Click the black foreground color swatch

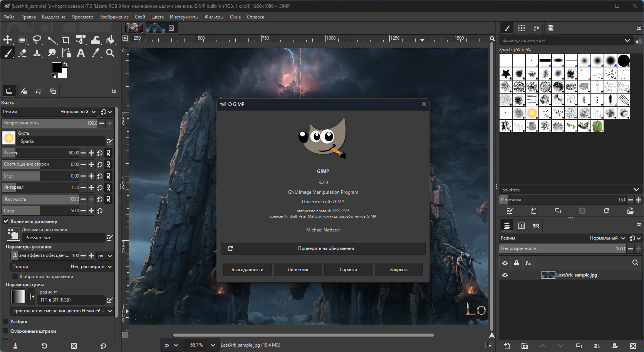point(57,67)
